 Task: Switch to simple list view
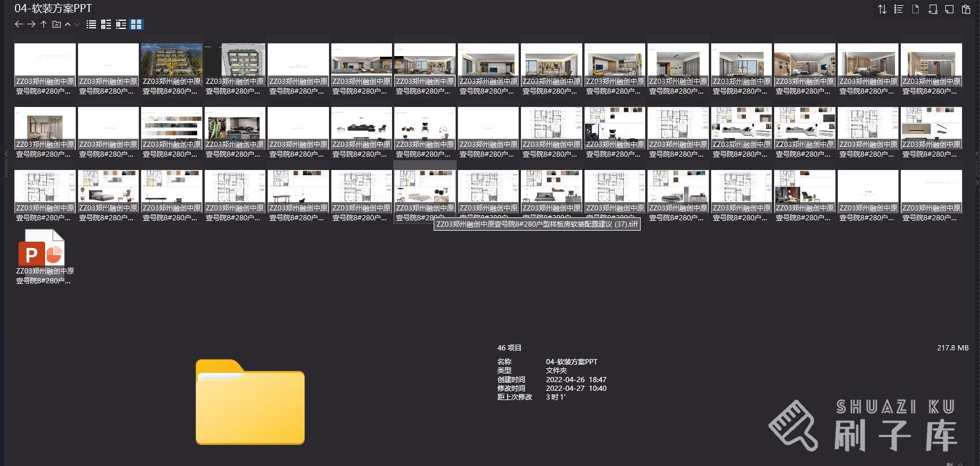coord(91,24)
